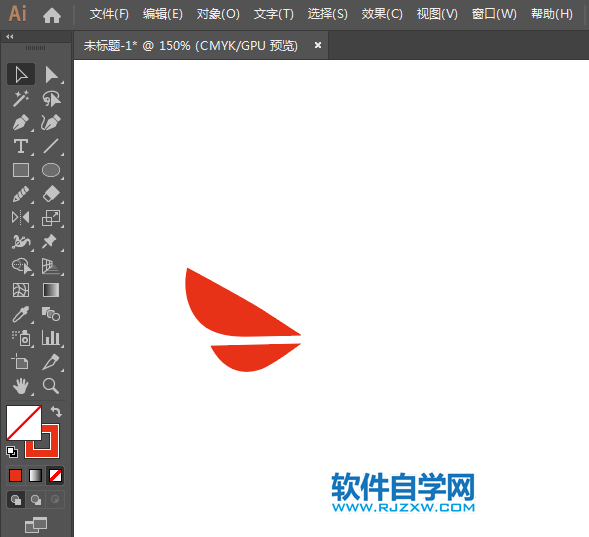
Task: Set paint to None
Action: tap(55, 475)
